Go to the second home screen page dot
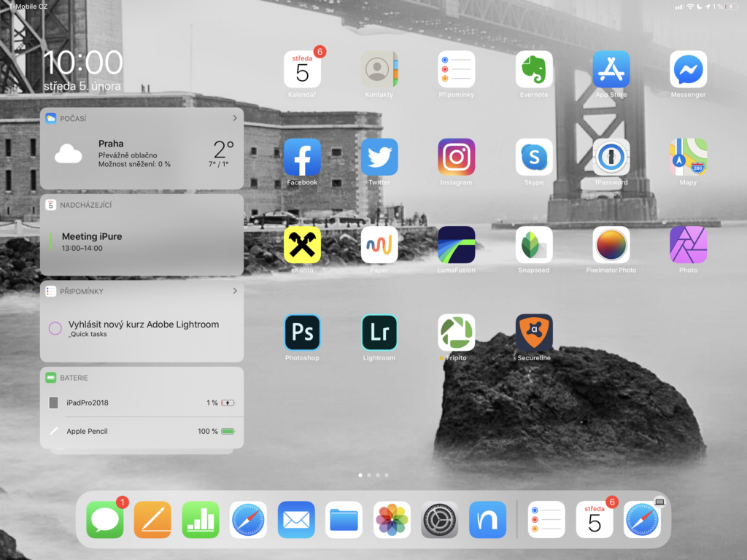This screenshot has height=560, width=747. 368,475
